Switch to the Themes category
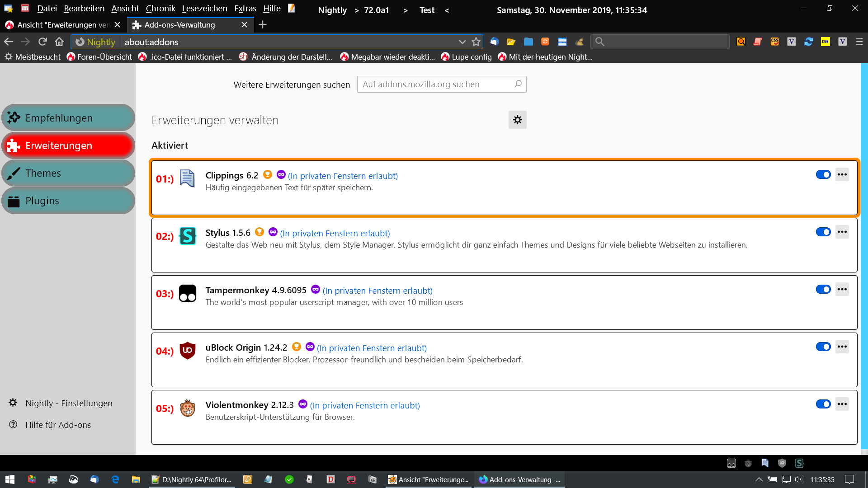The width and height of the screenshot is (868, 488). click(x=68, y=173)
